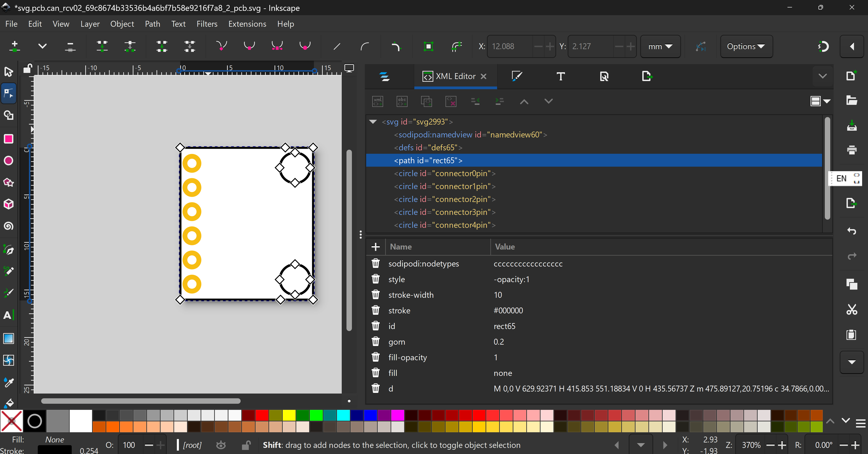Toggle layer visibility eye in status bar

click(221, 445)
